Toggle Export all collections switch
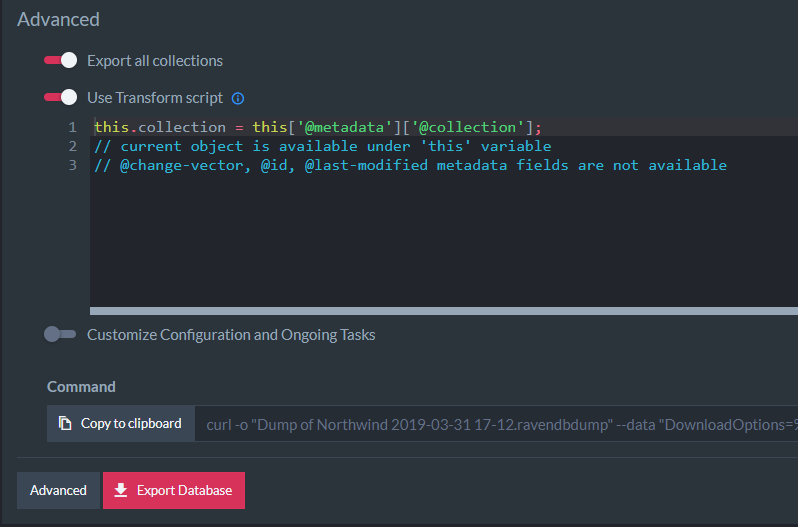This screenshot has width=798, height=527. click(60, 61)
